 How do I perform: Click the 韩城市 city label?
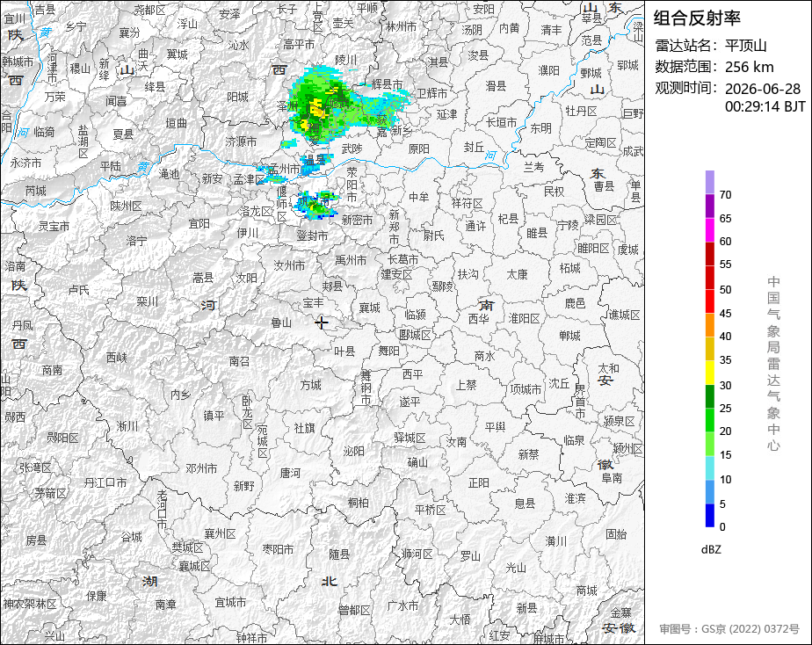18,62
